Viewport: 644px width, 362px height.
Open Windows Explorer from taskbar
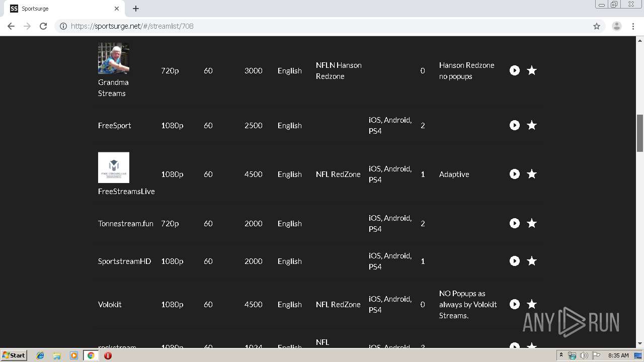57,355
